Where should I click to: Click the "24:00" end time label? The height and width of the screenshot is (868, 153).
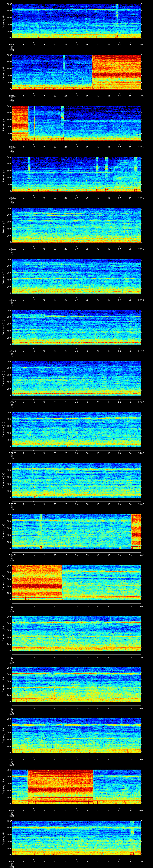(141, 504)
